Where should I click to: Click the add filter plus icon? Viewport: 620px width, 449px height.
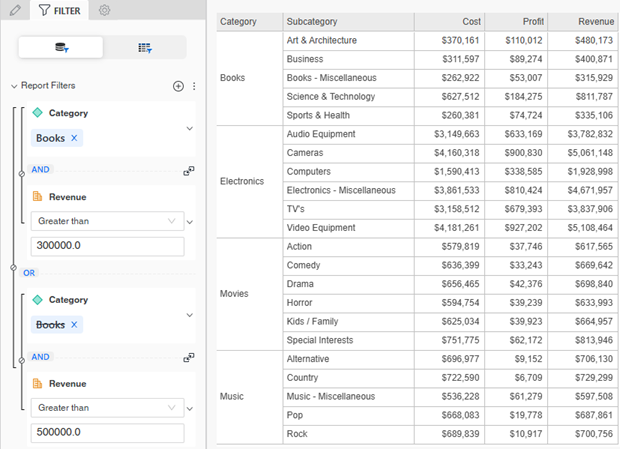(x=178, y=86)
